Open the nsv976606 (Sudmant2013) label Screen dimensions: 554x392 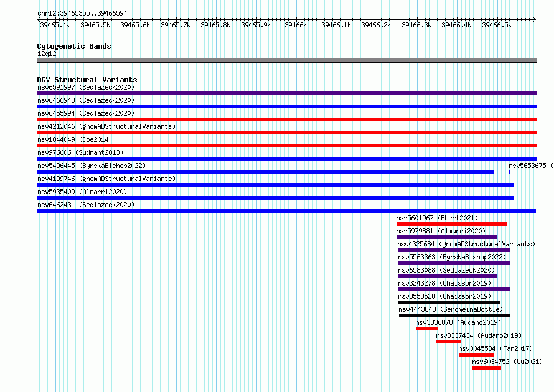point(80,152)
